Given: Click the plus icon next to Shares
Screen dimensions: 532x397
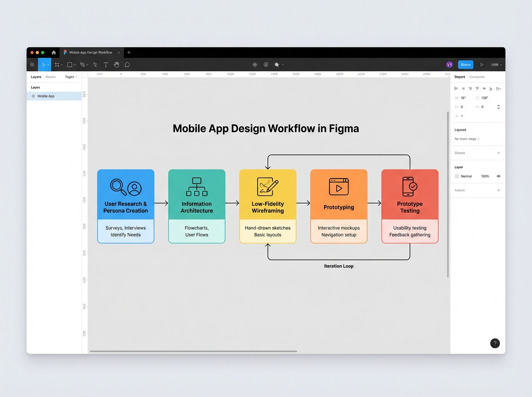Looking at the screenshot, I should [x=498, y=153].
